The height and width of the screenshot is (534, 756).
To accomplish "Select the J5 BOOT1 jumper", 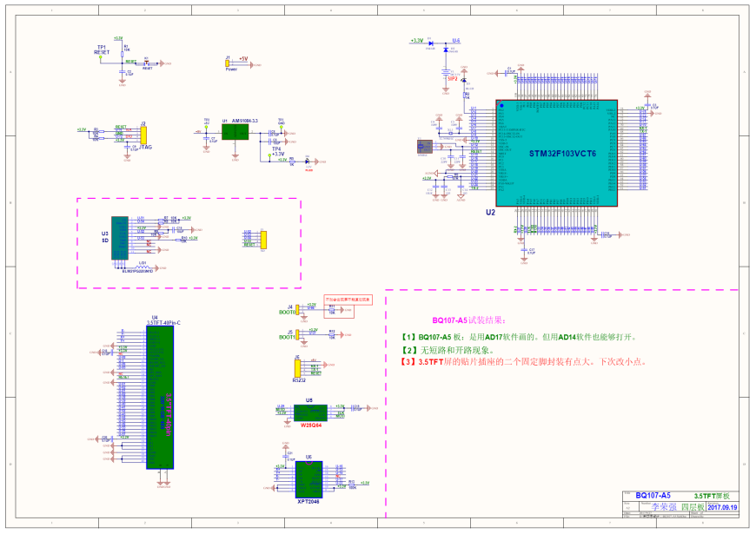I will pyautogui.click(x=297, y=335).
